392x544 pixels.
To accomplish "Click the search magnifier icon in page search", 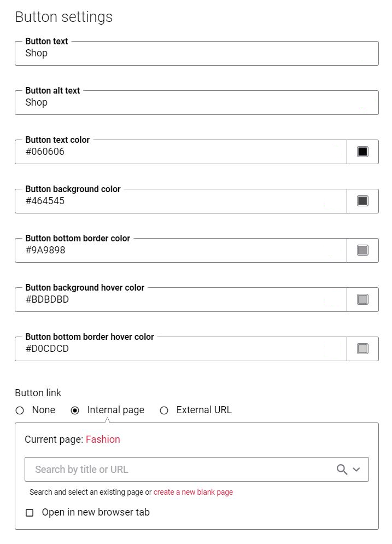I will 342,470.
